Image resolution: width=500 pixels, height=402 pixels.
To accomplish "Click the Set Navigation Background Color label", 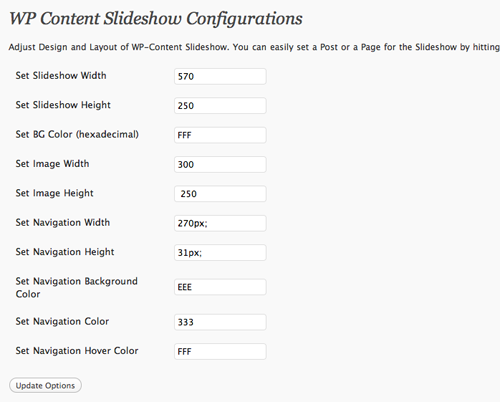I will click(76, 288).
